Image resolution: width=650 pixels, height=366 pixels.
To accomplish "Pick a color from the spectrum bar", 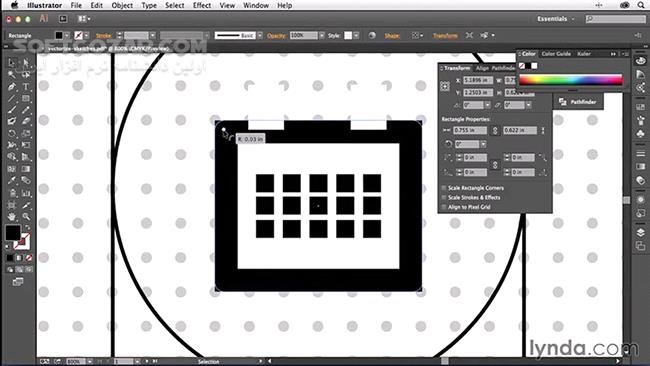I will [571, 80].
